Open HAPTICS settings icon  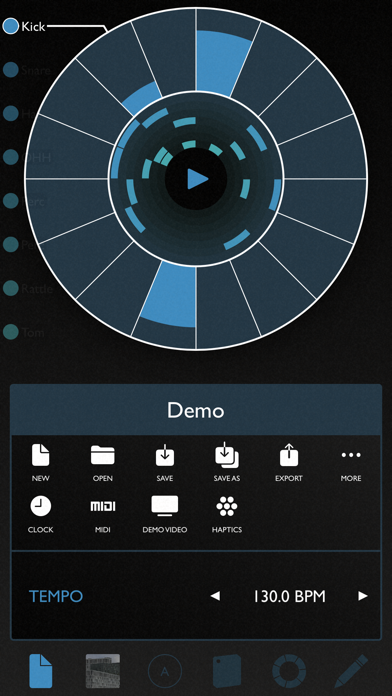(227, 506)
